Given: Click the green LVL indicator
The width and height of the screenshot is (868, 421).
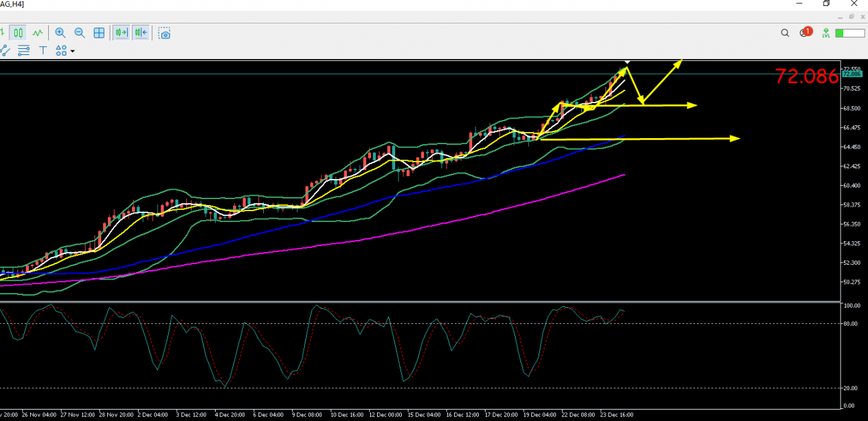Looking at the screenshot, I should click(x=827, y=32).
